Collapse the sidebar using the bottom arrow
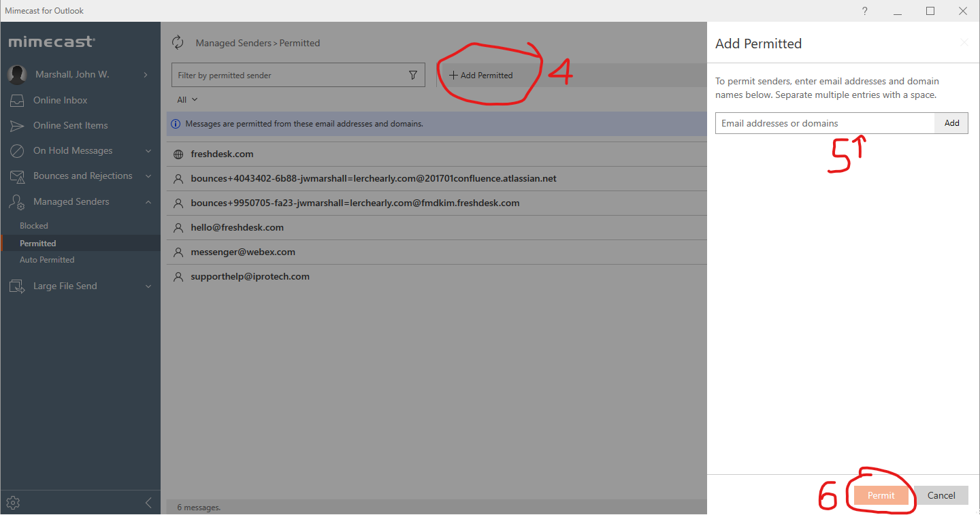The height and width of the screenshot is (515, 980). pos(148,502)
